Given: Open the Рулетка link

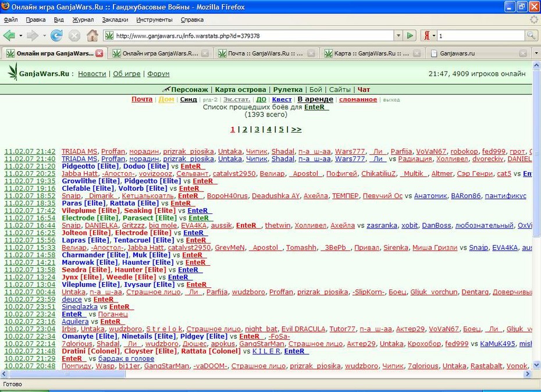Looking at the screenshot, I should [288, 90].
